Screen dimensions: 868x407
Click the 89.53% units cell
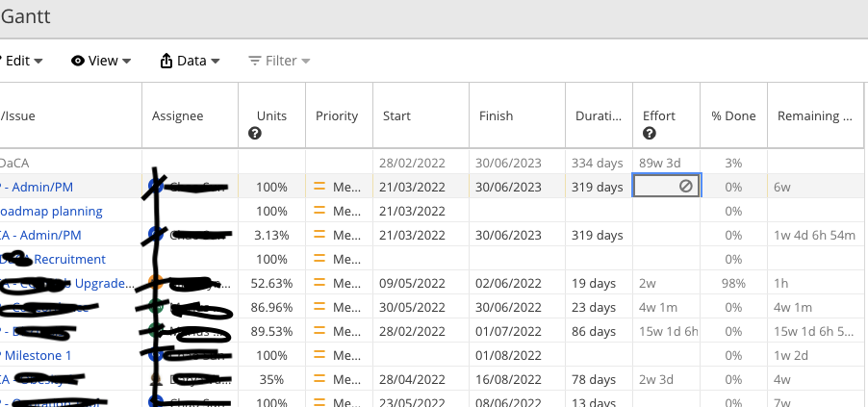pyautogui.click(x=271, y=331)
